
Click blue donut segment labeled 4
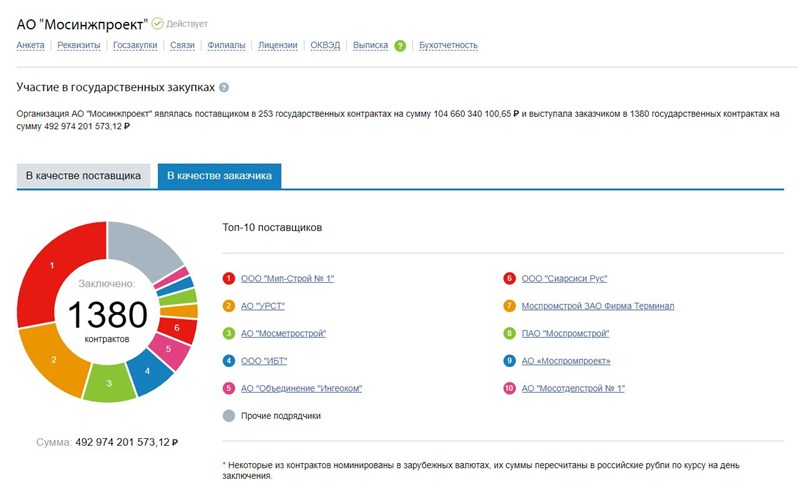148,372
